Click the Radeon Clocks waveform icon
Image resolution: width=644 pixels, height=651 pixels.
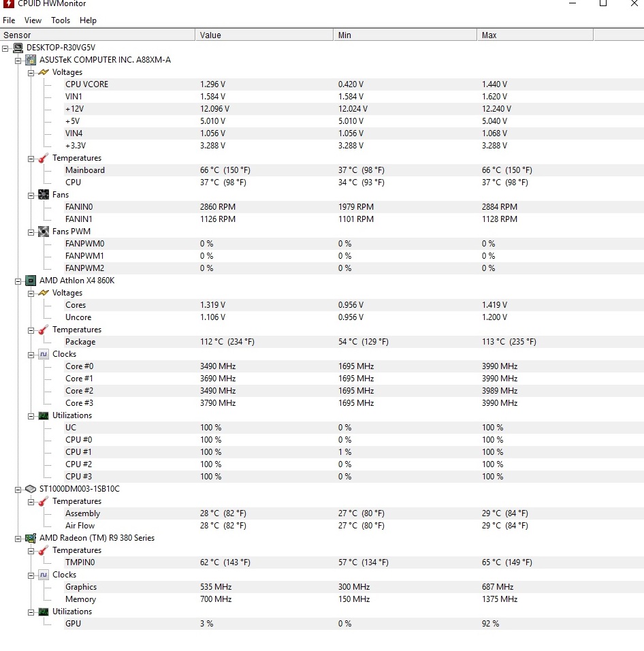[44, 575]
